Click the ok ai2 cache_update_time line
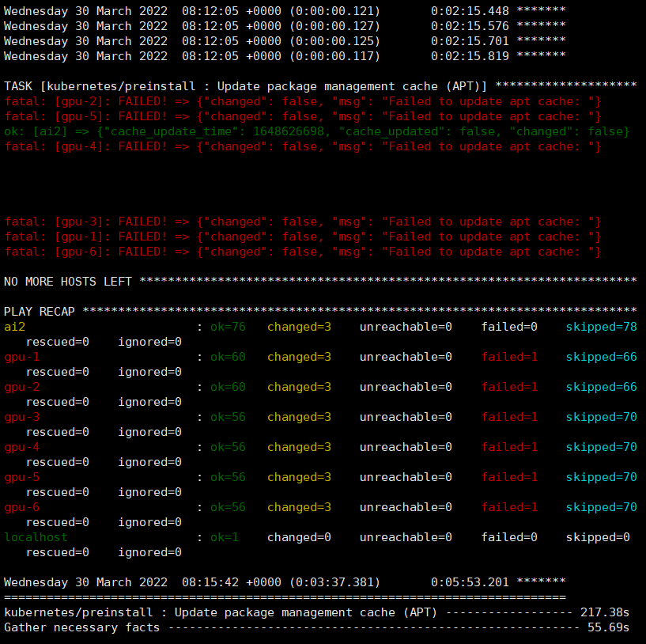646x644 pixels. pos(317,131)
